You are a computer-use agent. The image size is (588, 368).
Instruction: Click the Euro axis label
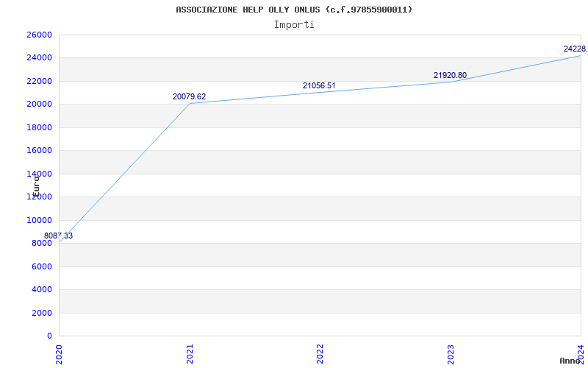pos(36,186)
